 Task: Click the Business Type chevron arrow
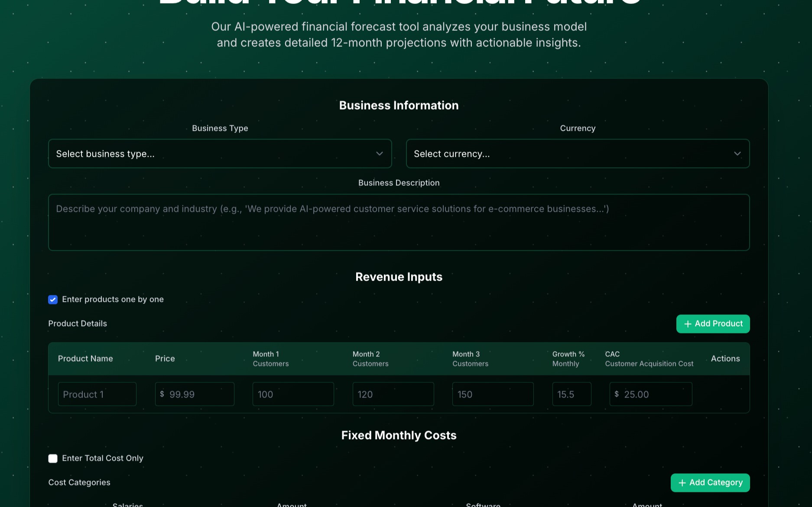tap(379, 154)
